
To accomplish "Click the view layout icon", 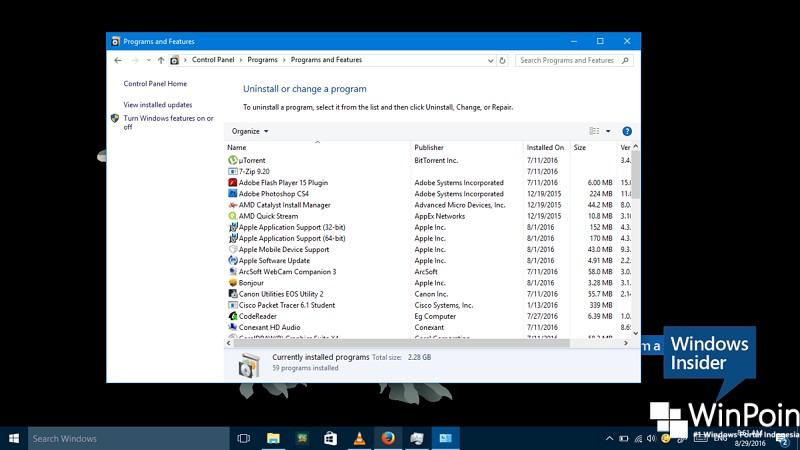I will (x=594, y=131).
